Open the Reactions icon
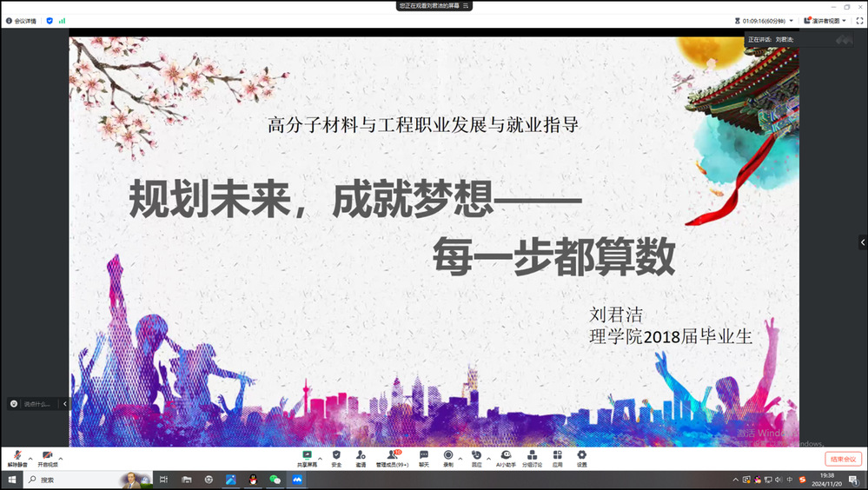Viewport: 868px width, 490px height. point(476,456)
